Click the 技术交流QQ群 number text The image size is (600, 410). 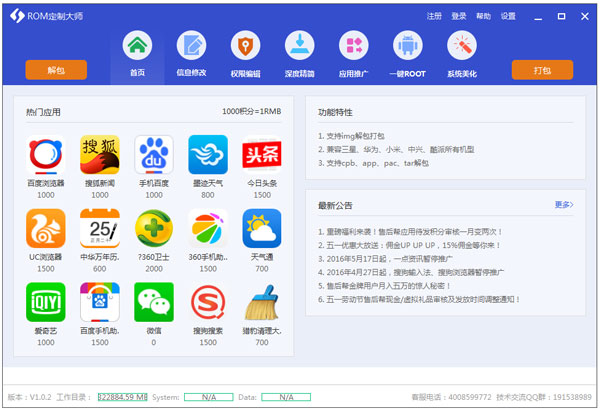(544, 397)
